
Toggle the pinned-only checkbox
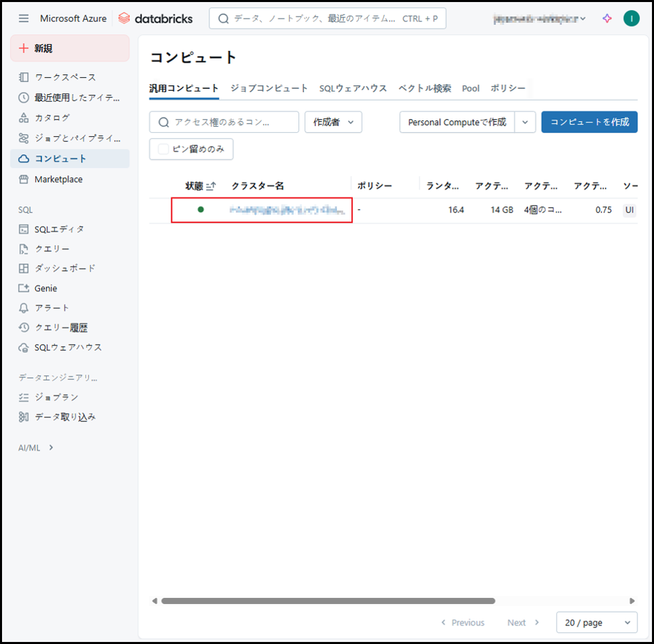pos(163,149)
